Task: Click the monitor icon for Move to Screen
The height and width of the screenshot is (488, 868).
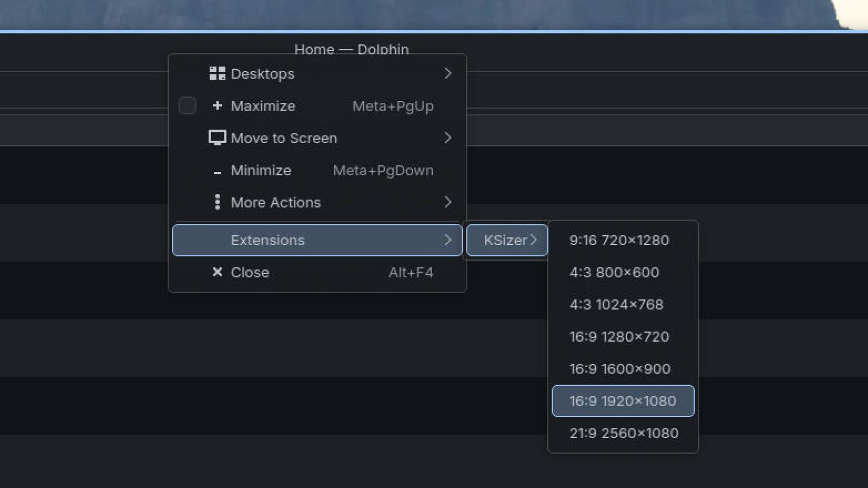Action: 217,138
